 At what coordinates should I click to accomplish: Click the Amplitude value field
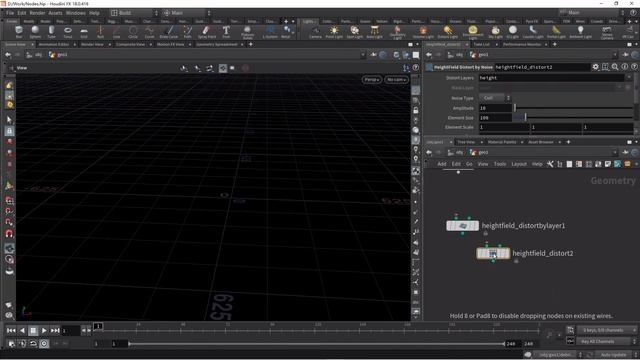pos(495,108)
